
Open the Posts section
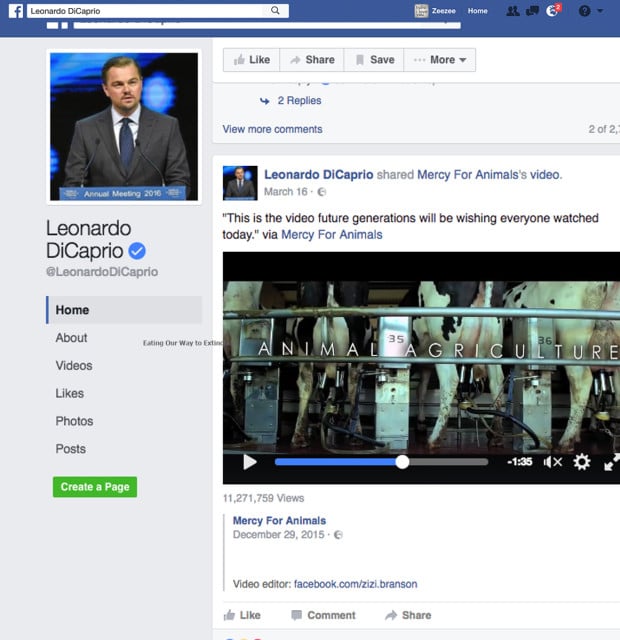[71, 449]
